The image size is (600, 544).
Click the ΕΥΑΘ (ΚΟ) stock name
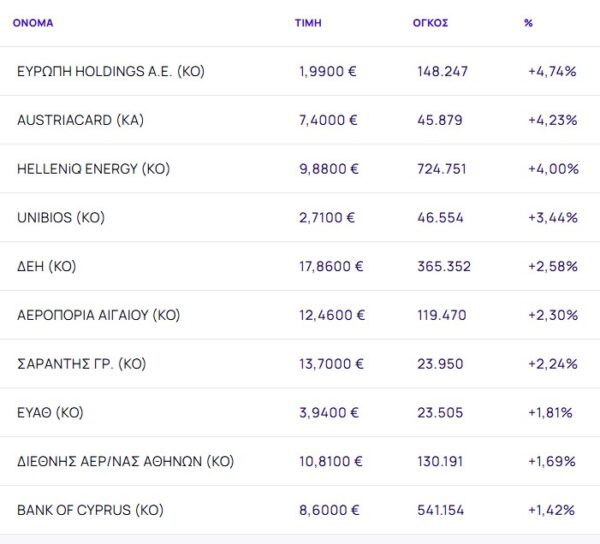(50, 412)
